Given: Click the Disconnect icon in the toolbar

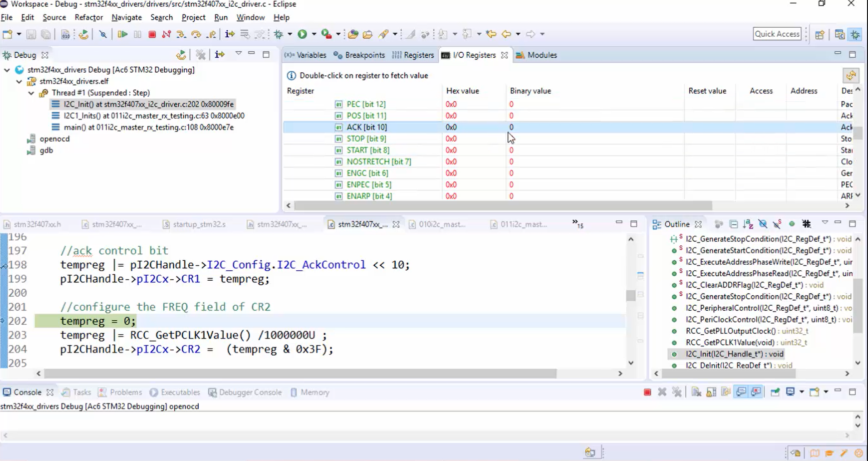Looking at the screenshot, I should pos(167,34).
